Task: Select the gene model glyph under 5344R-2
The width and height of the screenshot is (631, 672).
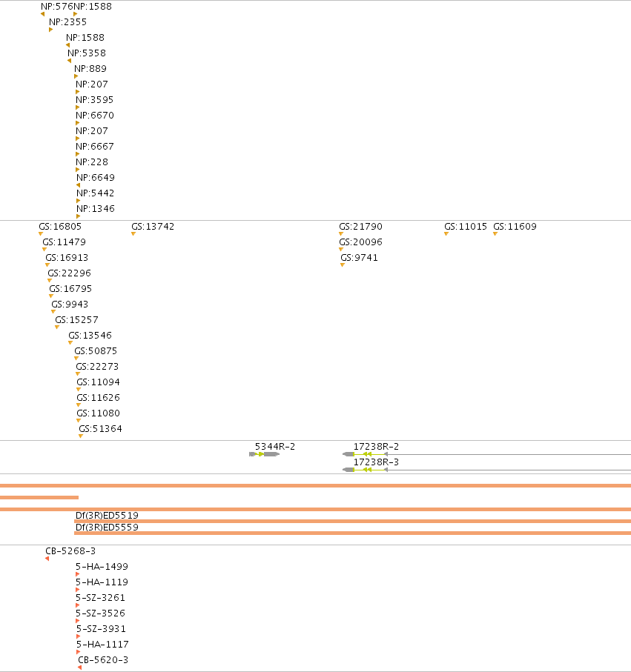Action: coord(264,454)
